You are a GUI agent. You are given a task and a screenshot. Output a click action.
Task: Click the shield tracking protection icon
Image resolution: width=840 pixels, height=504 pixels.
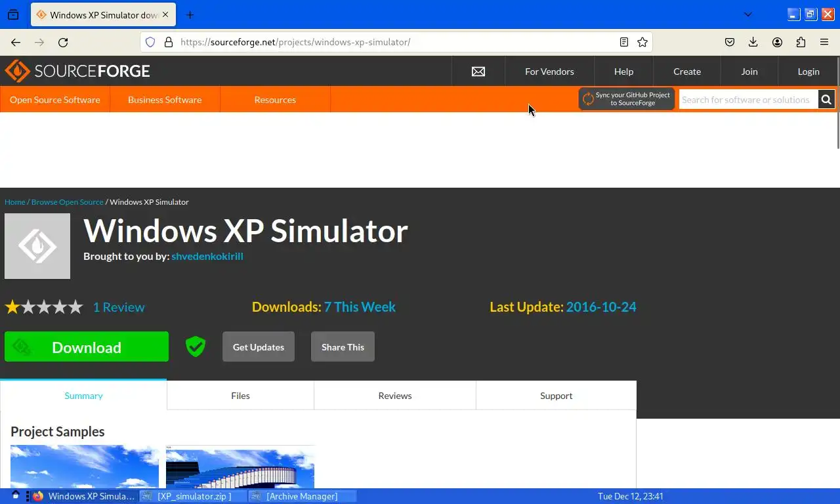pyautogui.click(x=150, y=42)
